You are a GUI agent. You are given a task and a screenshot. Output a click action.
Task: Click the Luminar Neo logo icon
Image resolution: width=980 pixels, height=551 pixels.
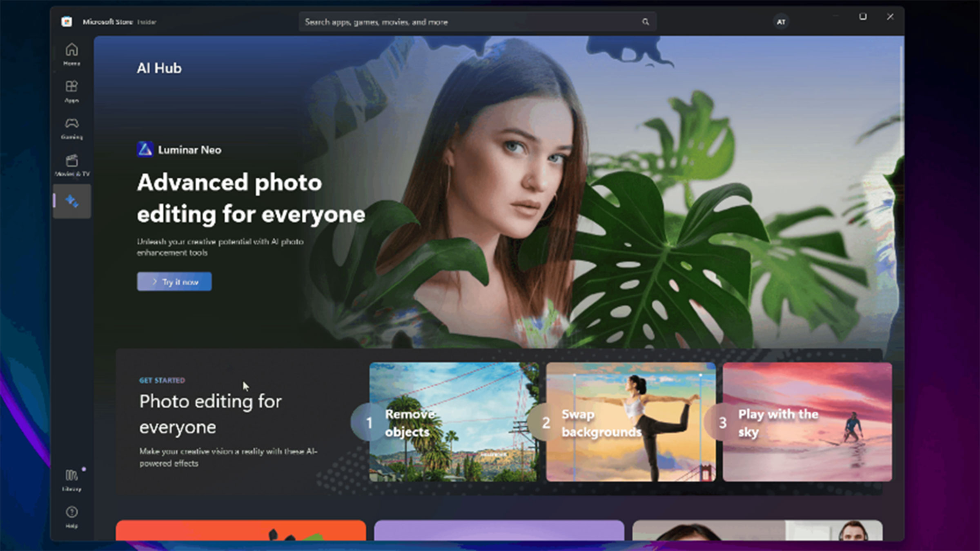coord(145,149)
